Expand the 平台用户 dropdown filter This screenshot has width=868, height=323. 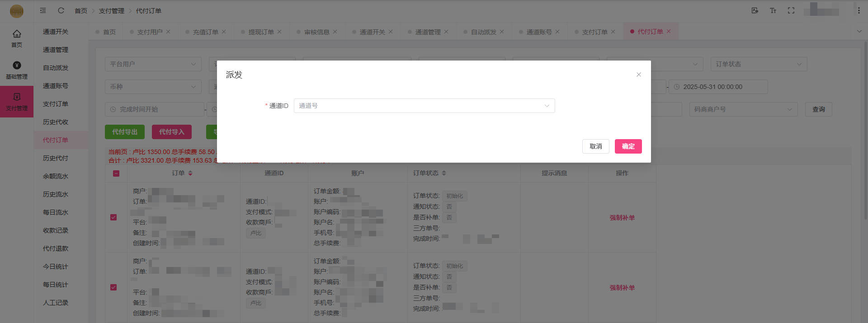click(153, 64)
